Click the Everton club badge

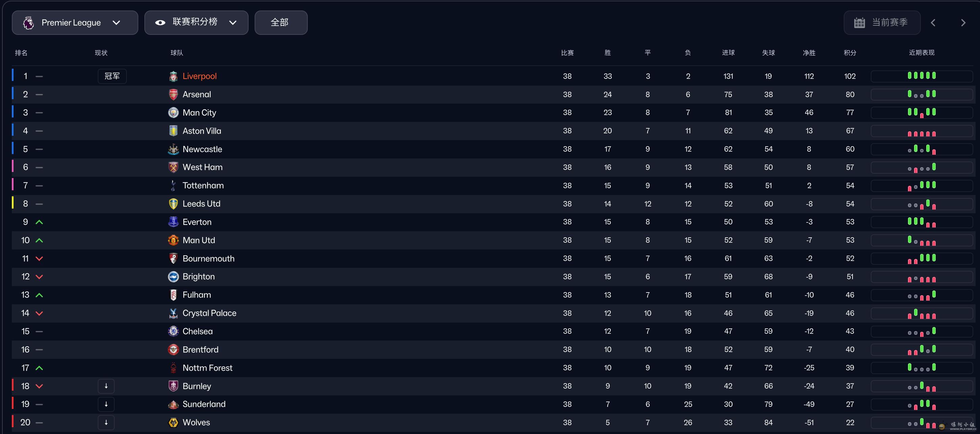tap(173, 222)
